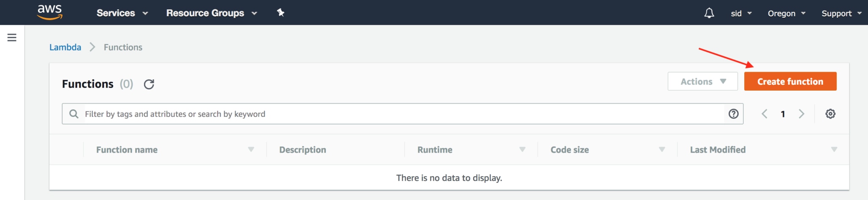
Task: Click the AWS logo
Action: click(50, 12)
